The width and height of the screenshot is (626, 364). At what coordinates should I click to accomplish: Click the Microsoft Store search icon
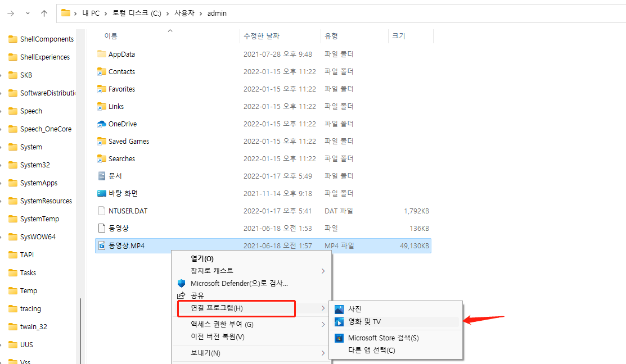(x=340, y=338)
